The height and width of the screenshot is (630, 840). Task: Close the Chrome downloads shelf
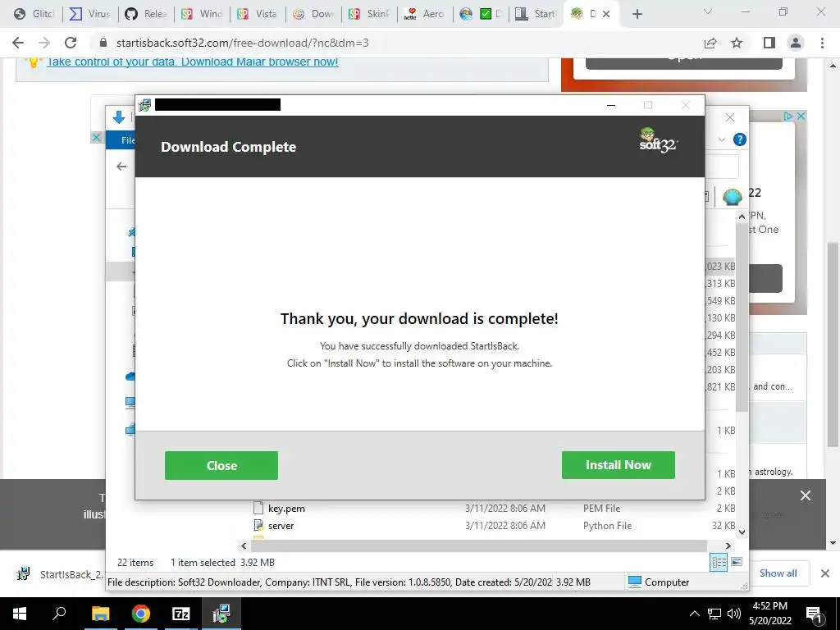[x=825, y=573]
